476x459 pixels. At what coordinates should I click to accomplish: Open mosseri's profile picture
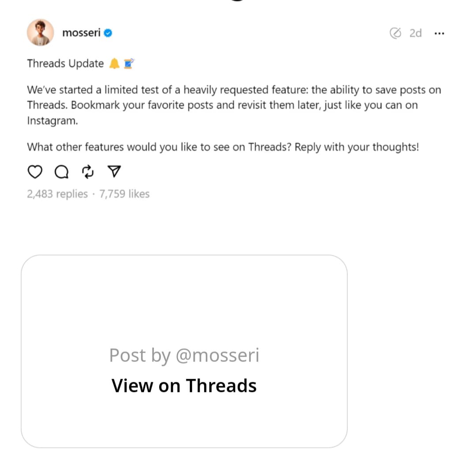(x=41, y=32)
